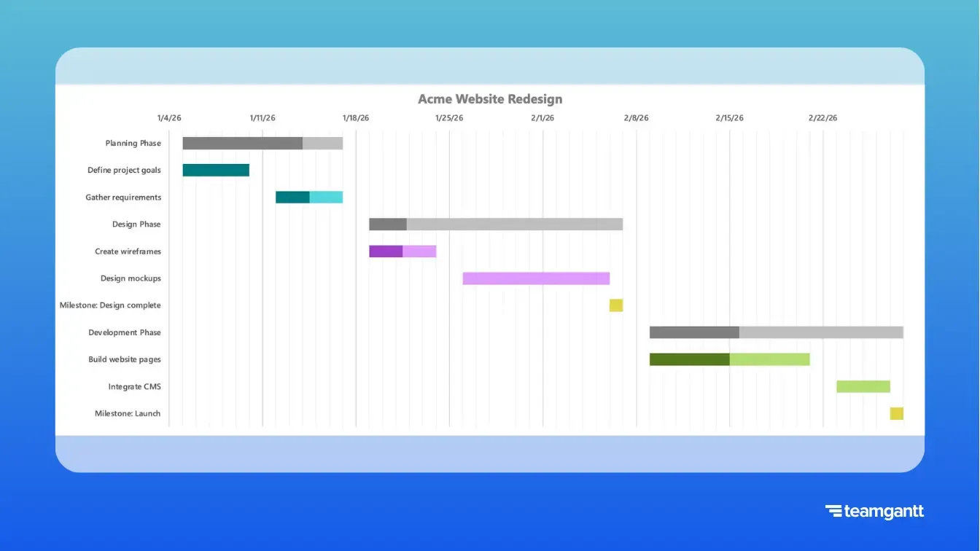This screenshot has height=551, width=980.
Task: Click the light purple Create wireframes segment
Action: pos(419,251)
